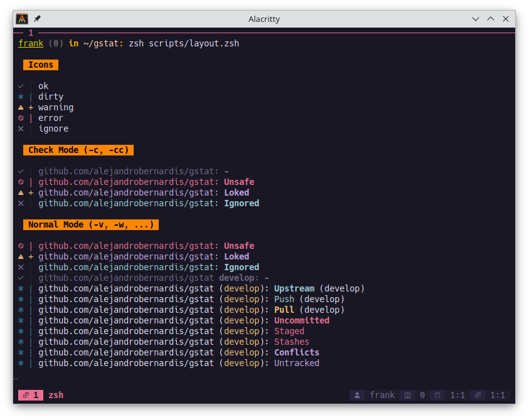Viewport: 529px width, 420px height.
Task: Click the X icon beside 'ignore'
Action: [x=21, y=129]
